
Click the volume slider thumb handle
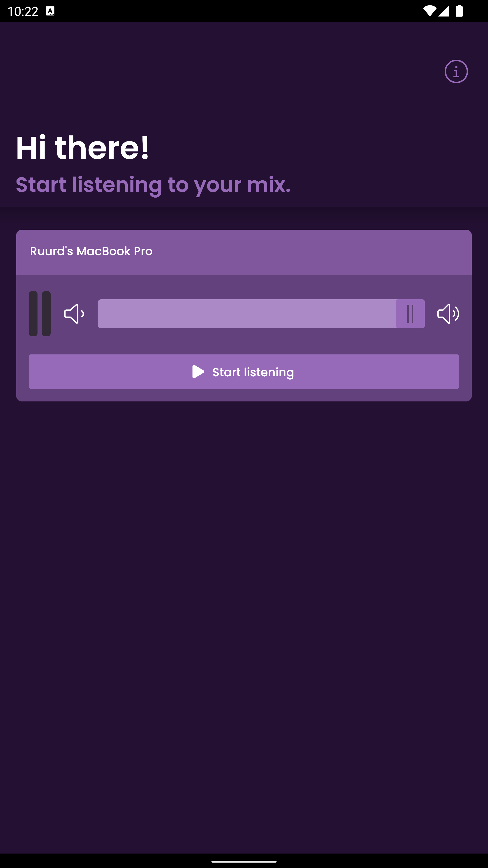click(x=410, y=314)
